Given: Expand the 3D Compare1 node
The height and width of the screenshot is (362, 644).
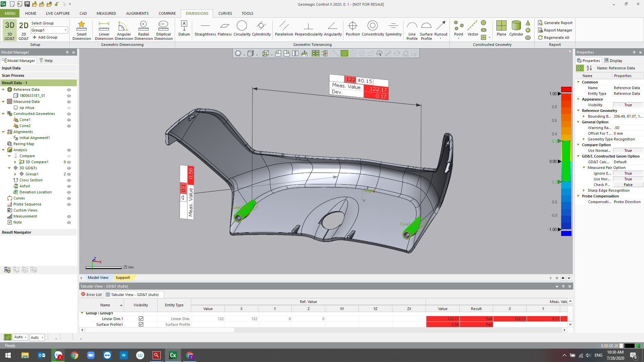Looking at the screenshot, I should point(15,162).
